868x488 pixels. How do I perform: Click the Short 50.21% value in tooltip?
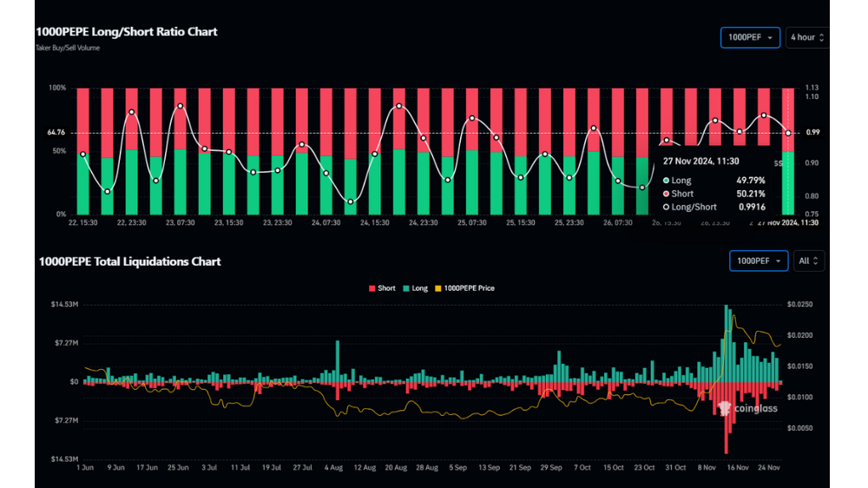pyautogui.click(x=751, y=194)
